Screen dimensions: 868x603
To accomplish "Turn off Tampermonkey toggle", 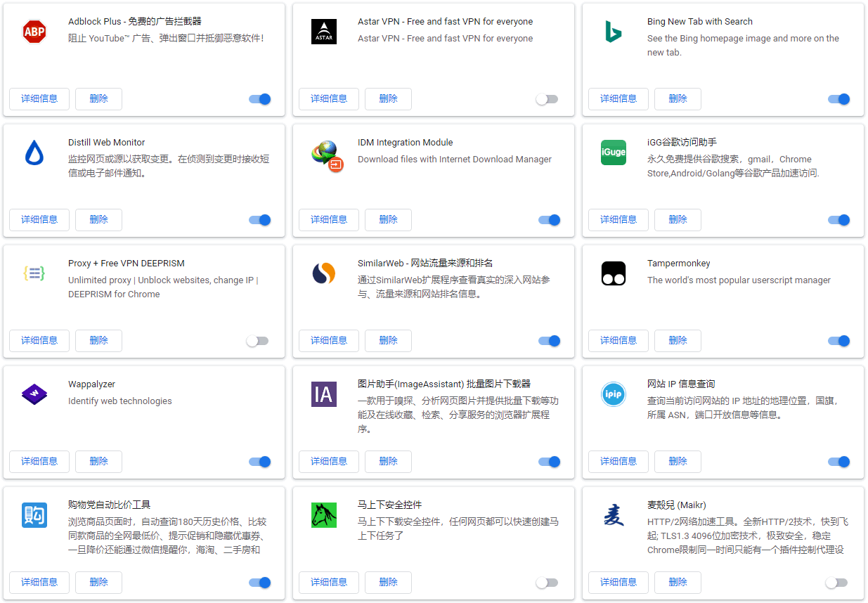I will point(839,341).
